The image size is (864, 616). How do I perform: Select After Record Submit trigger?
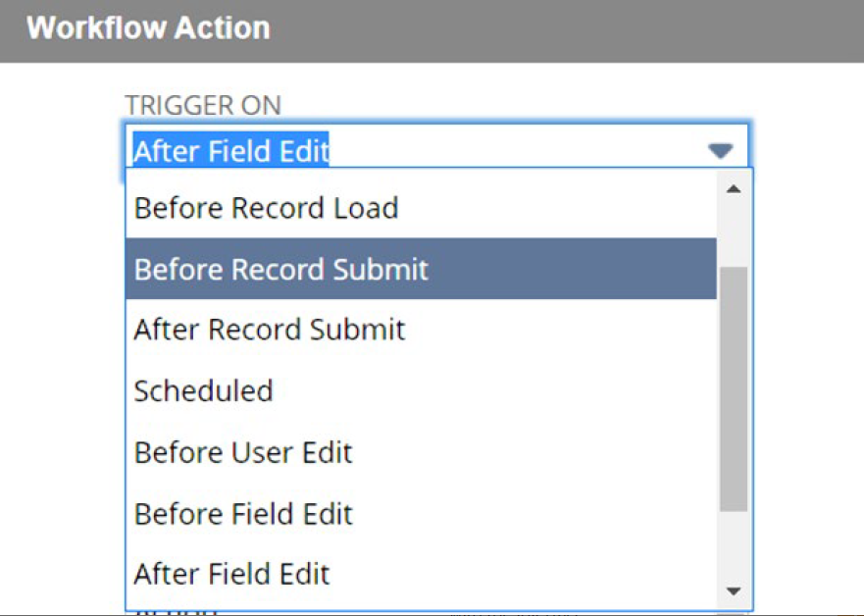point(270,330)
